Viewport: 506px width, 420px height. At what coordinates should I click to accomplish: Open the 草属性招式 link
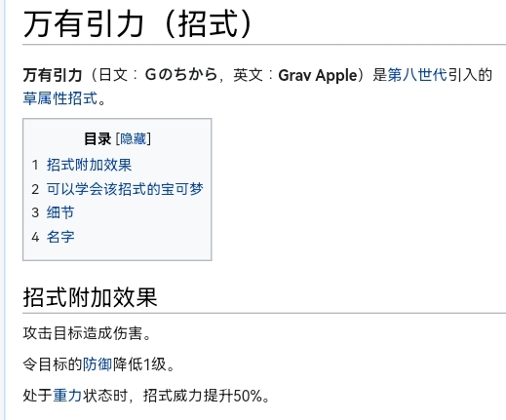tap(60, 98)
